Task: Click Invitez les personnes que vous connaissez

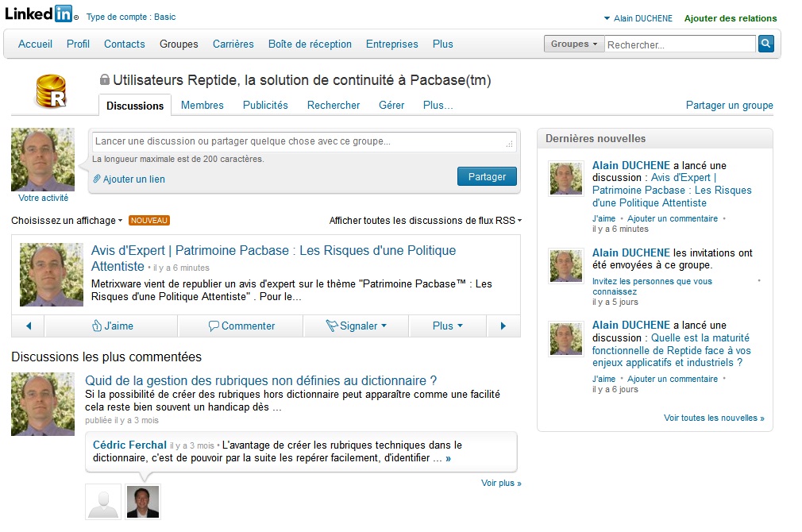Action: [x=652, y=286]
